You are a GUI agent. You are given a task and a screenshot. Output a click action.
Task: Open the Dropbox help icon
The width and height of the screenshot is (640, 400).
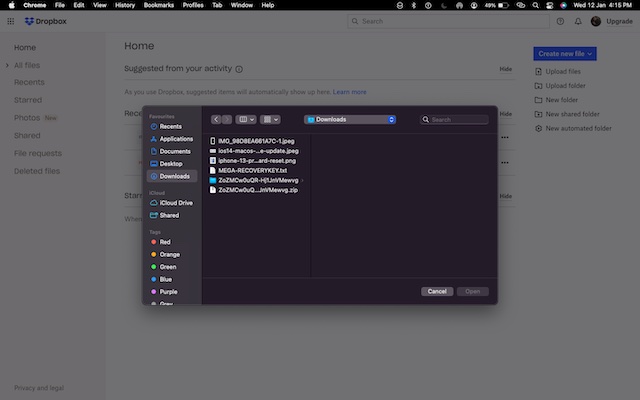pyautogui.click(x=560, y=21)
